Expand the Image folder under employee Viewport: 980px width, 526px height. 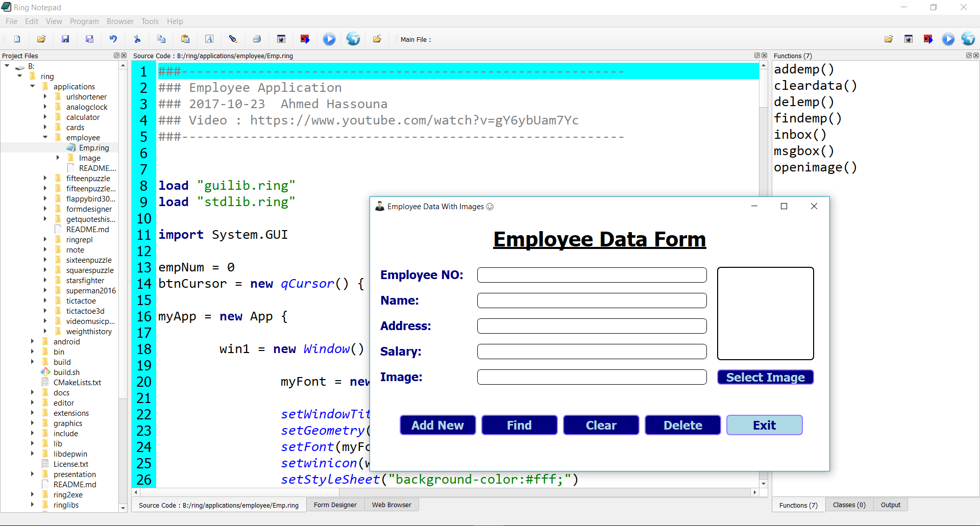click(x=58, y=158)
